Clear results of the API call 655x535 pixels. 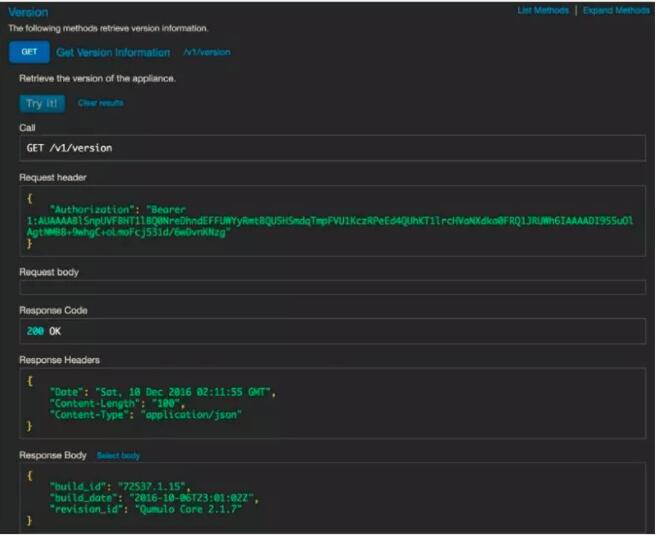pos(100,103)
